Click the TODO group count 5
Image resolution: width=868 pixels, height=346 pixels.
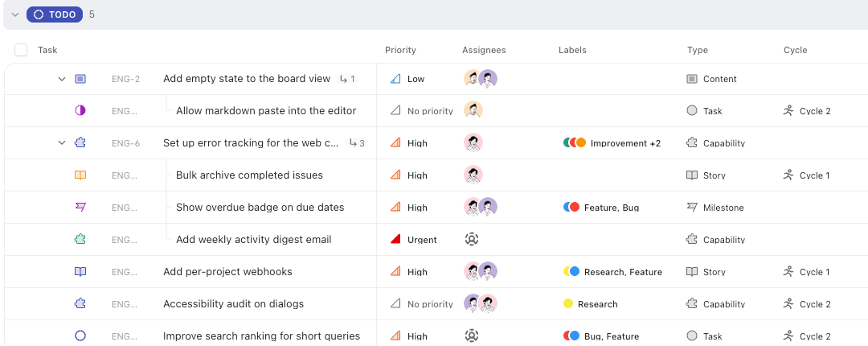point(92,14)
